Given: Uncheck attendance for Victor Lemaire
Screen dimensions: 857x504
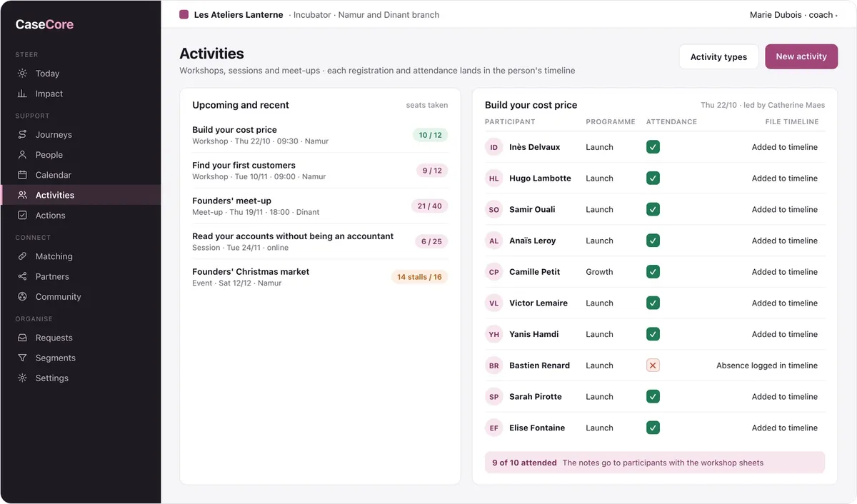Looking at the screenshot, I should pyautogui.click(x=653, y=303).
